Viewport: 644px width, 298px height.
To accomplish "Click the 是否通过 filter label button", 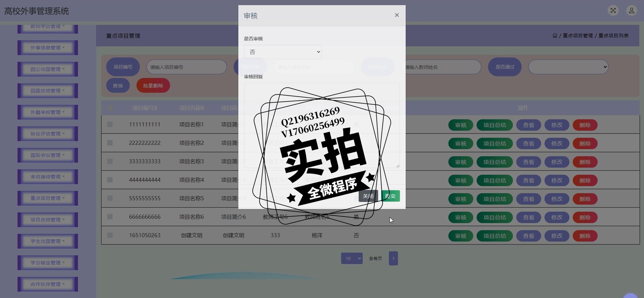I will tap(505, 67).
